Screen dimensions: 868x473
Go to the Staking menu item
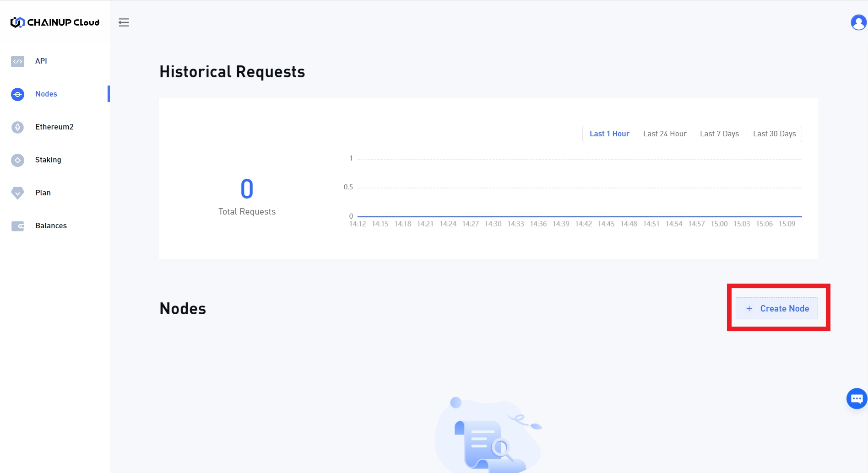tap(48, 160)
